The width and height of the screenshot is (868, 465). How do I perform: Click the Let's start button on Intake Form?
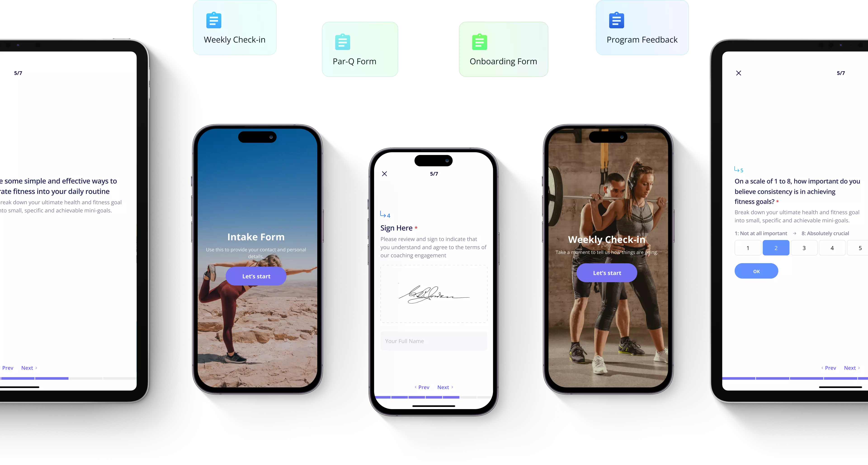[256, 276]
